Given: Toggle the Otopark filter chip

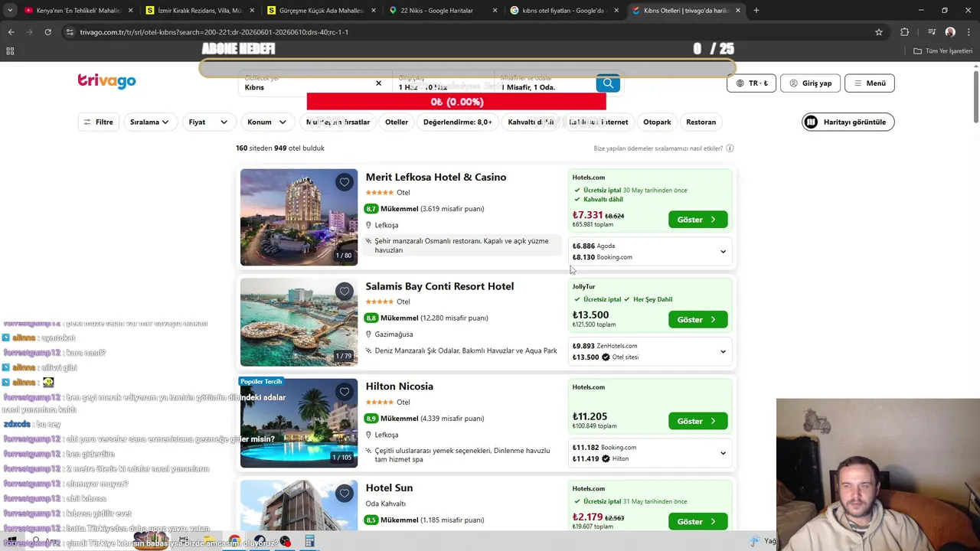Looking at the screenshot, I should coord(657,122).
